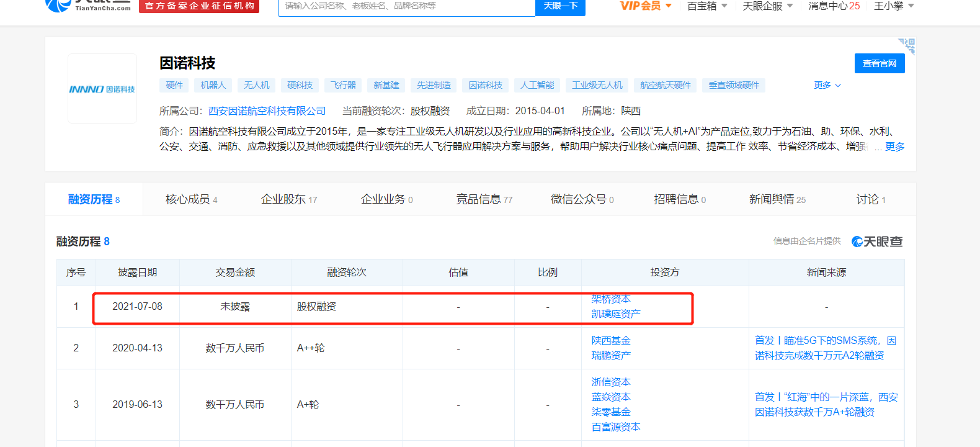Switch to the 融资历程 tab
The width and height of the screenshot is (980, 447).
(x=94, y=199)
